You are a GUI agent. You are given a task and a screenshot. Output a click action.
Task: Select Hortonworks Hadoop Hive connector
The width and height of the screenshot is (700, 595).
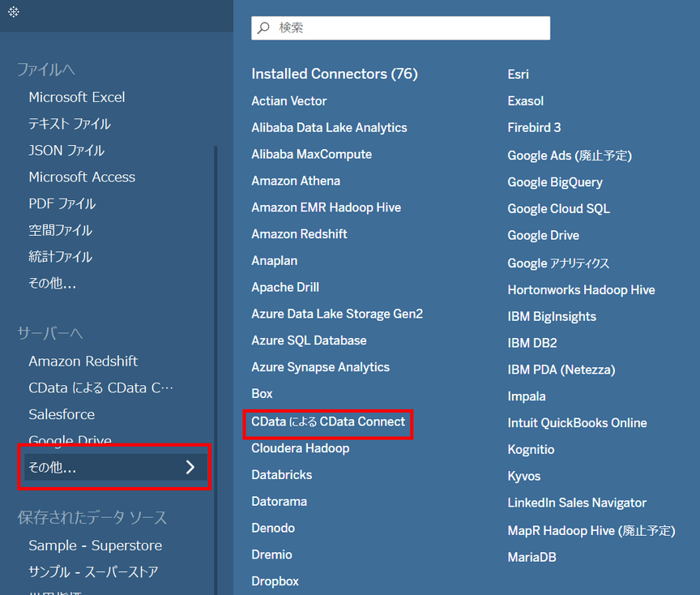(x=581, y=290)
